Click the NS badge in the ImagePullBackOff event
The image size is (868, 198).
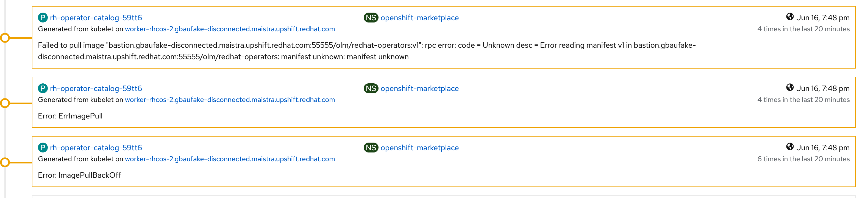tap(371, 148)
